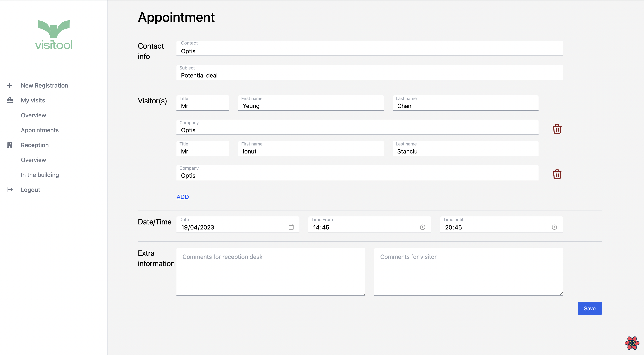
Task: Click the logout arrow icon
Action: point(10,190)
